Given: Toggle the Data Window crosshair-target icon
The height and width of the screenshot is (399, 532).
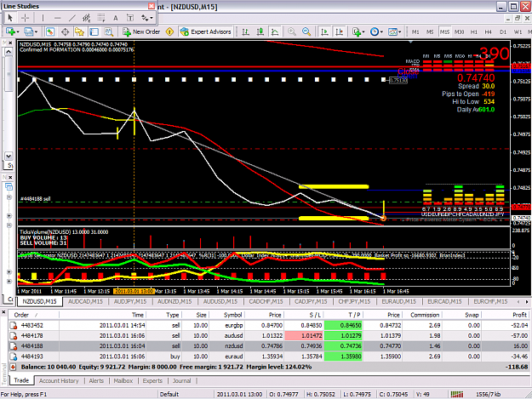Looking at the screenshot, I should tap(65, 31).
